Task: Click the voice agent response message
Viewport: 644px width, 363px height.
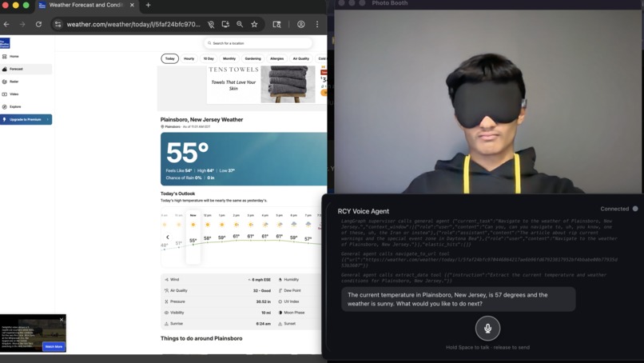Action: pyautogui.click(x=459, y=299)
